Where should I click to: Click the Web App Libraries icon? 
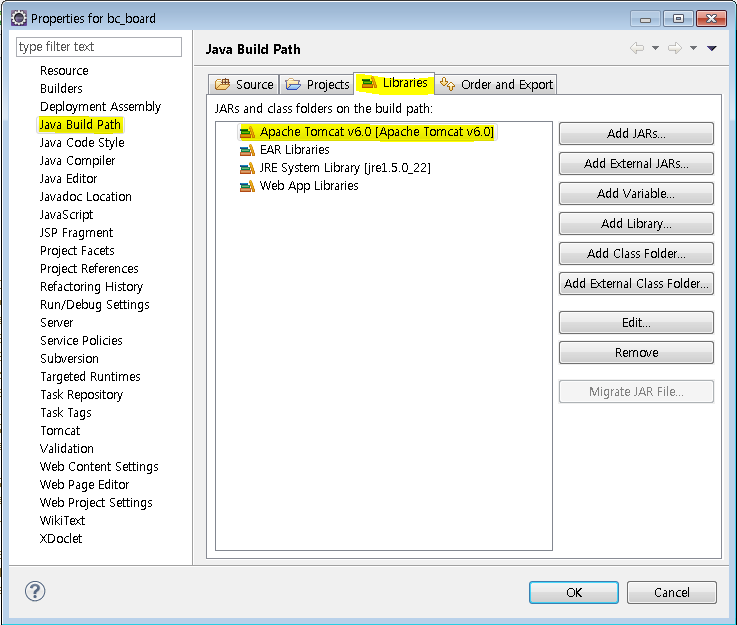(x=247, y=186)
